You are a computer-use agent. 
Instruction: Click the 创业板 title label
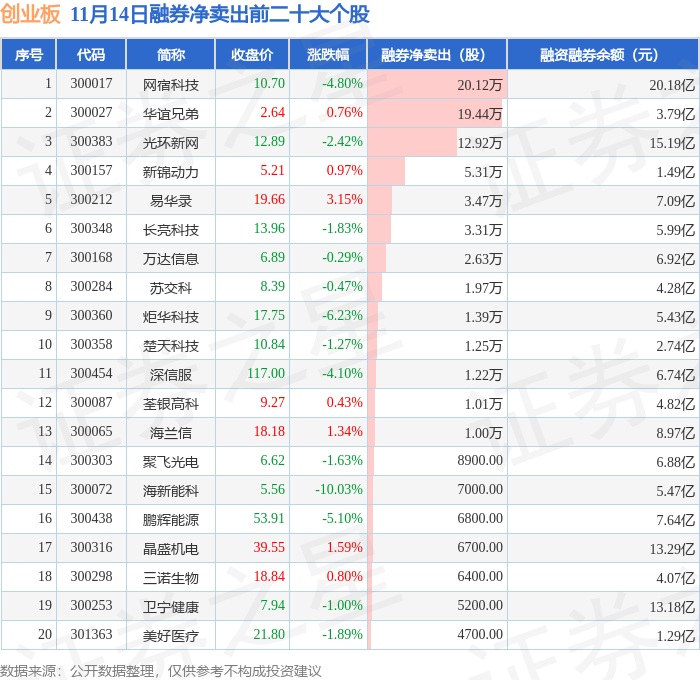click(x=30, y=14)
